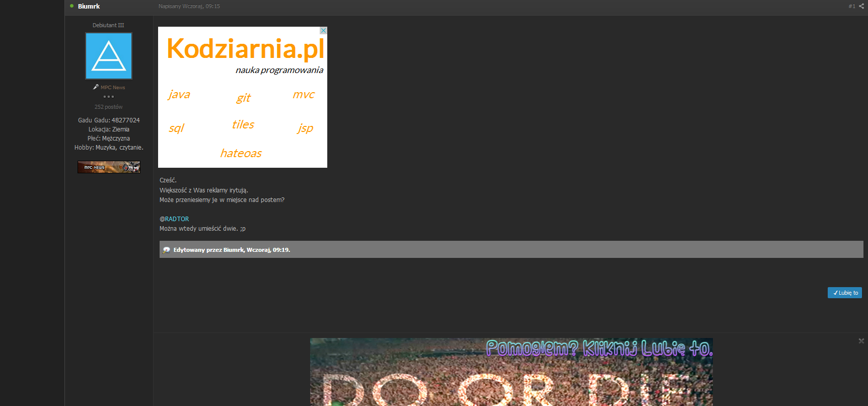Click the Lubię to like button
Image resolution: width=868 pixels, height=406 pixels.
[x=845, y=293]
